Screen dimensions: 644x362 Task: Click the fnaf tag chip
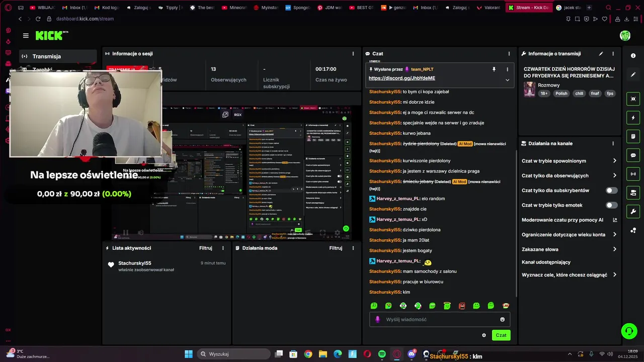(595, 94)
